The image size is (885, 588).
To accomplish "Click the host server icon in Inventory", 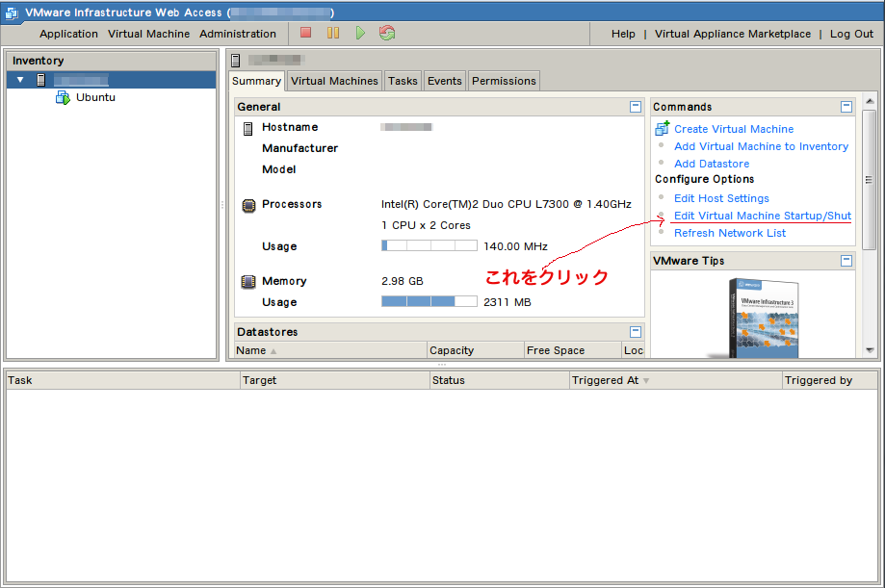I will click(41, 80).
